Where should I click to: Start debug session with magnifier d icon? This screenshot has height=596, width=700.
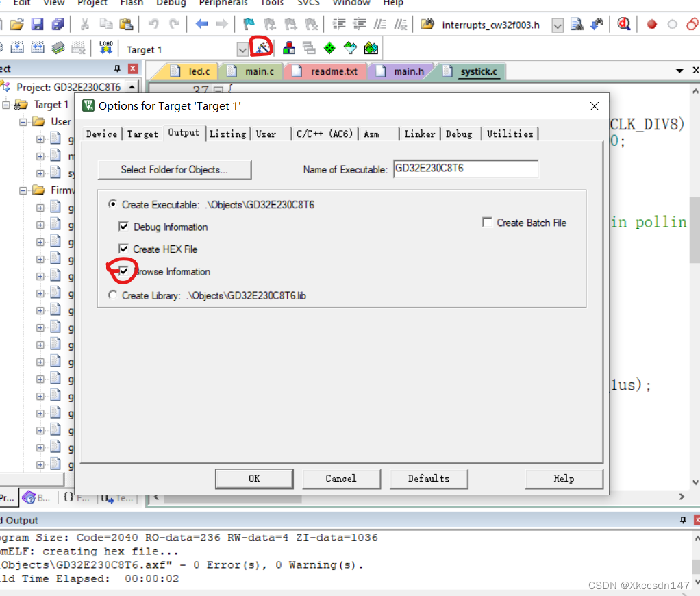(624, 24)
